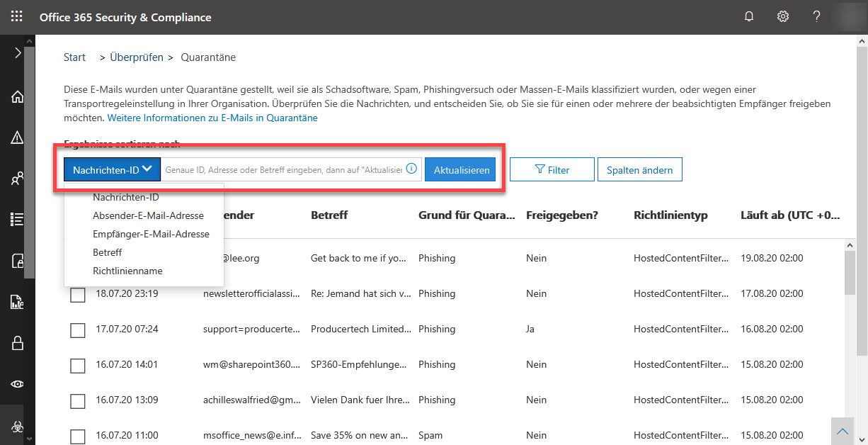This screenshot has width=868, height=445.
Task: Go to Home in the left sidebar
Action: coord(17,97)
